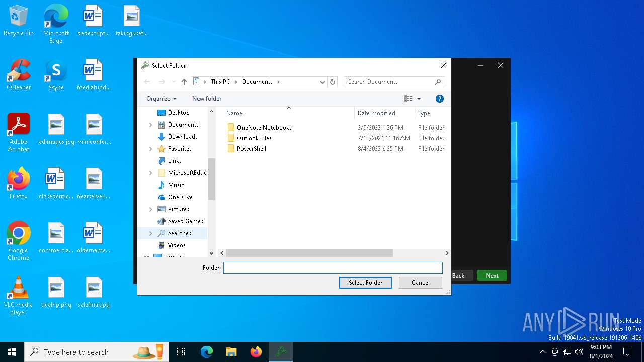The width and height of the screenshot is (644, 362).
Task: Click the Refresh button next to address bar
Action: [332, 82]
